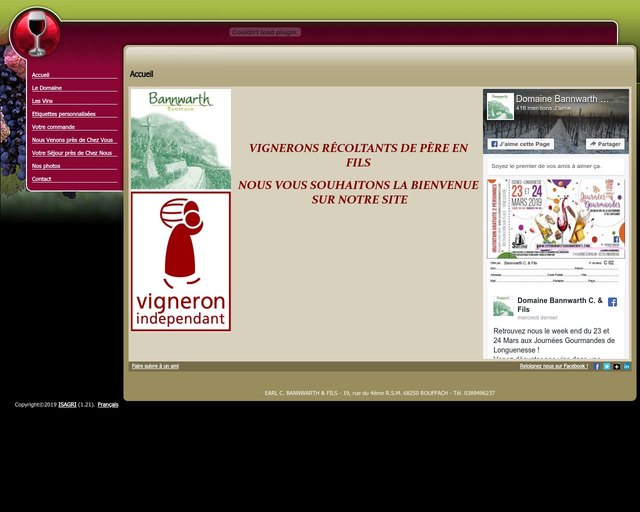640x512 pixels.
Task: Open the ISAGRI copyright link
Action: pos(67,405)
